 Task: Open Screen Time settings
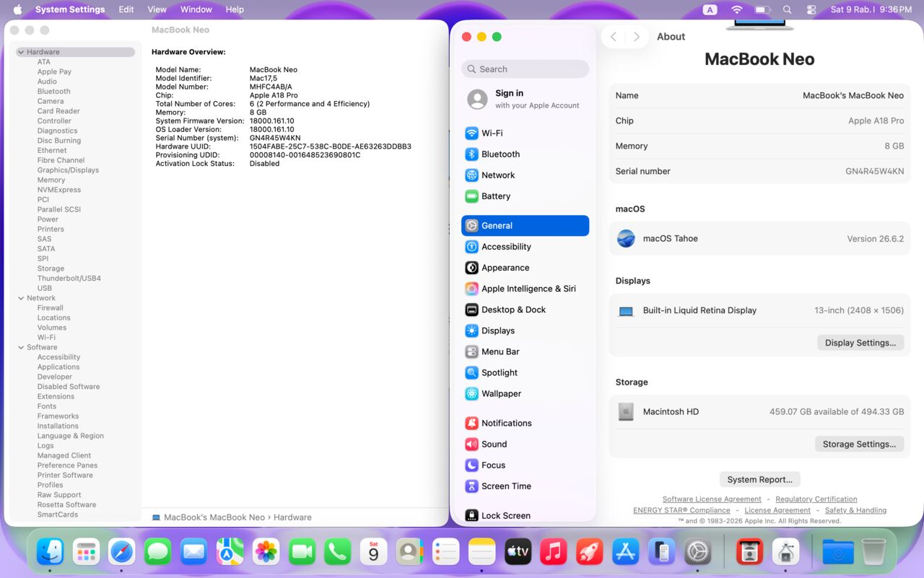(525, 485)
